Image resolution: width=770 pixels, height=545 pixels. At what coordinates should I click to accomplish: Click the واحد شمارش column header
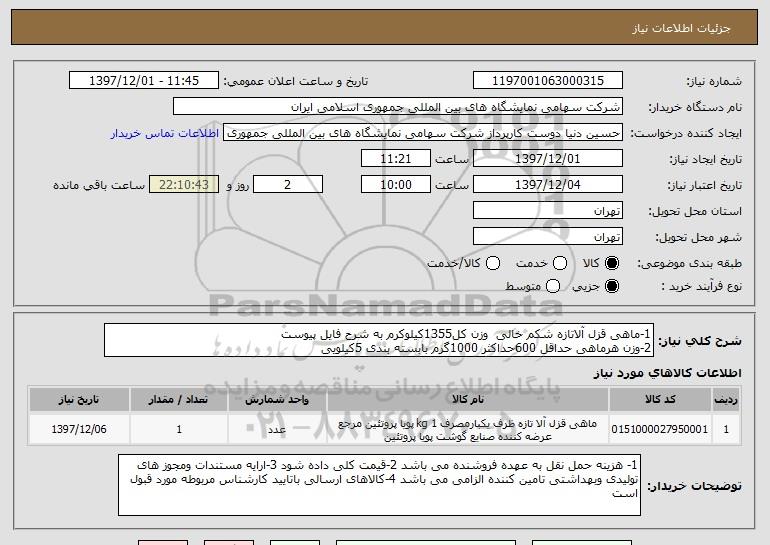277,400
